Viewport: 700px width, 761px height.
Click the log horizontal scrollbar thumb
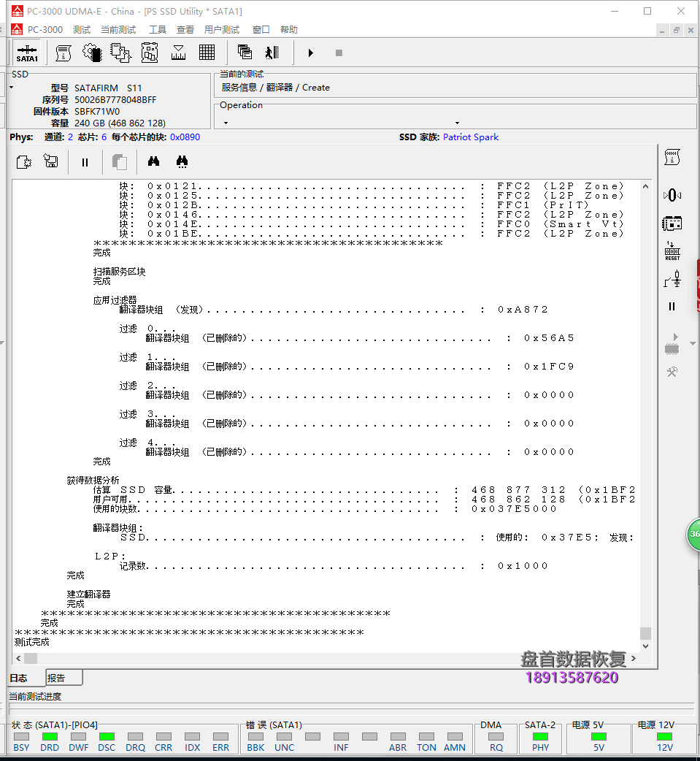(31, 659)
